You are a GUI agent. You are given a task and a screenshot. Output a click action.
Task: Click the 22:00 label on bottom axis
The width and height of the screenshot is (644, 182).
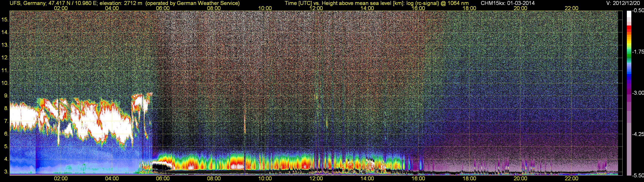point(571,179)
